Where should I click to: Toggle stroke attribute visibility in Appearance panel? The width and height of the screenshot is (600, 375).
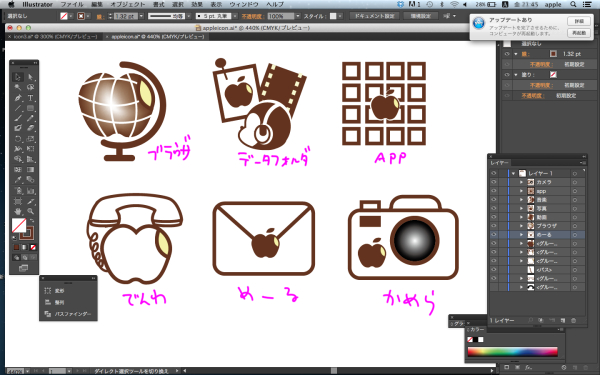[507, 54]
